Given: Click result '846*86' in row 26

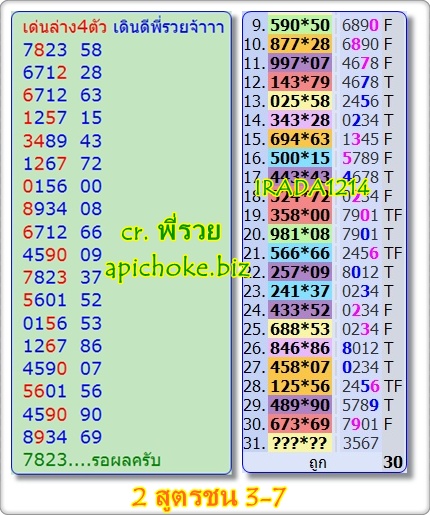Looking at the screenshot, I should (x=300, y=348).
